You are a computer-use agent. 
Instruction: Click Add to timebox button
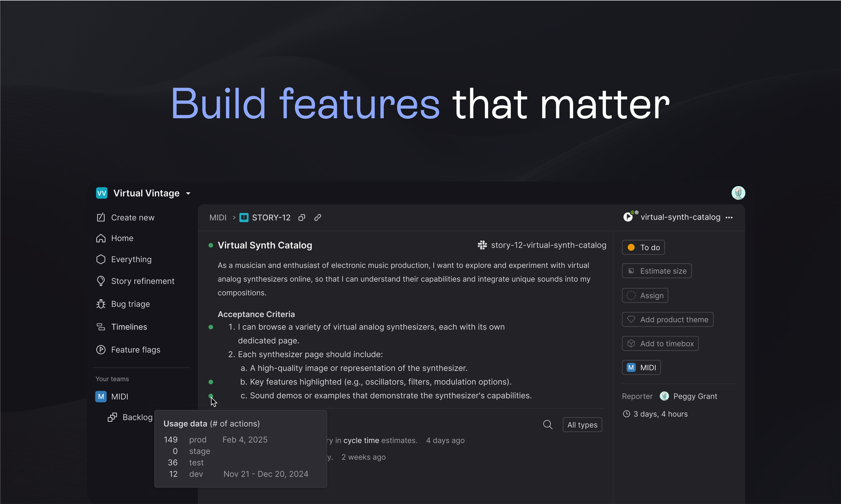660,343
